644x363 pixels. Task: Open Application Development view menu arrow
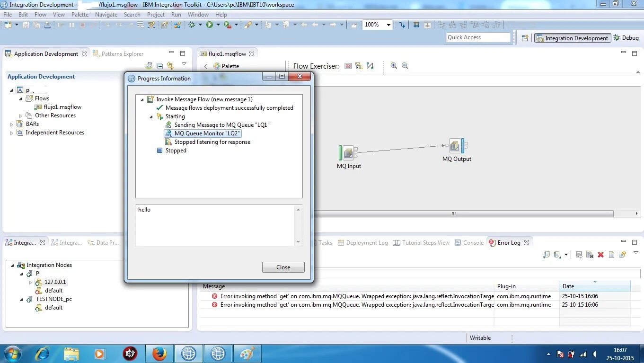click(184, 64)
